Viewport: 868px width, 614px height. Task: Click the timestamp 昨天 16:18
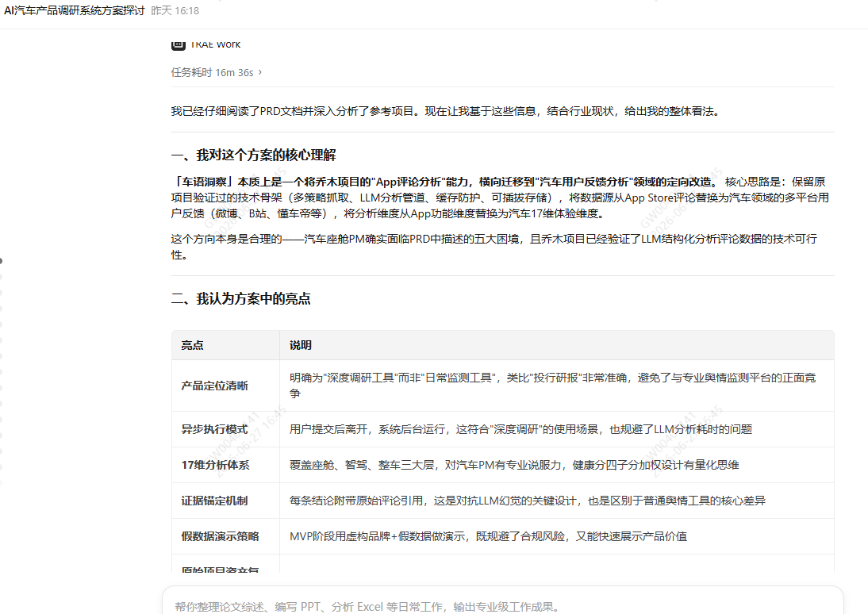pyautogui.click(x=175, y=10)
